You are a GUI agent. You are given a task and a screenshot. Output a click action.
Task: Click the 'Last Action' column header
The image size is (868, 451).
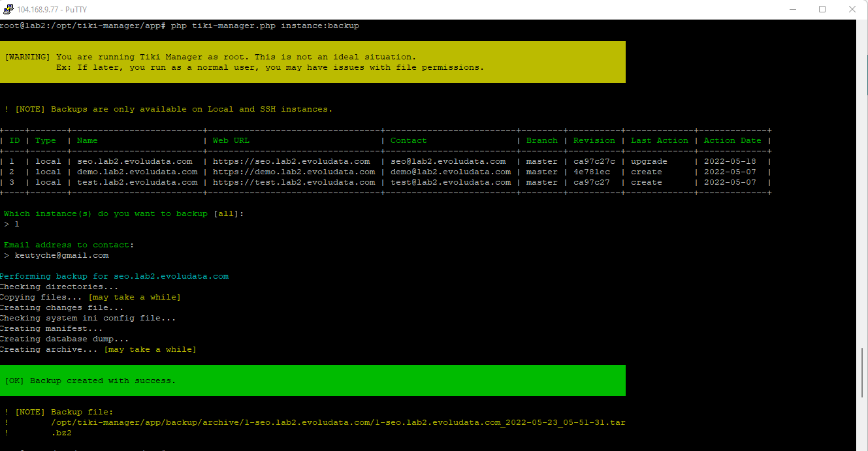point(660,140)
